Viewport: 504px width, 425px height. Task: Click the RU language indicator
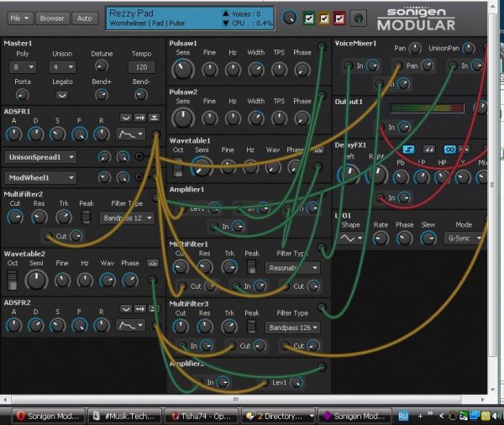(x=402, y=417)
